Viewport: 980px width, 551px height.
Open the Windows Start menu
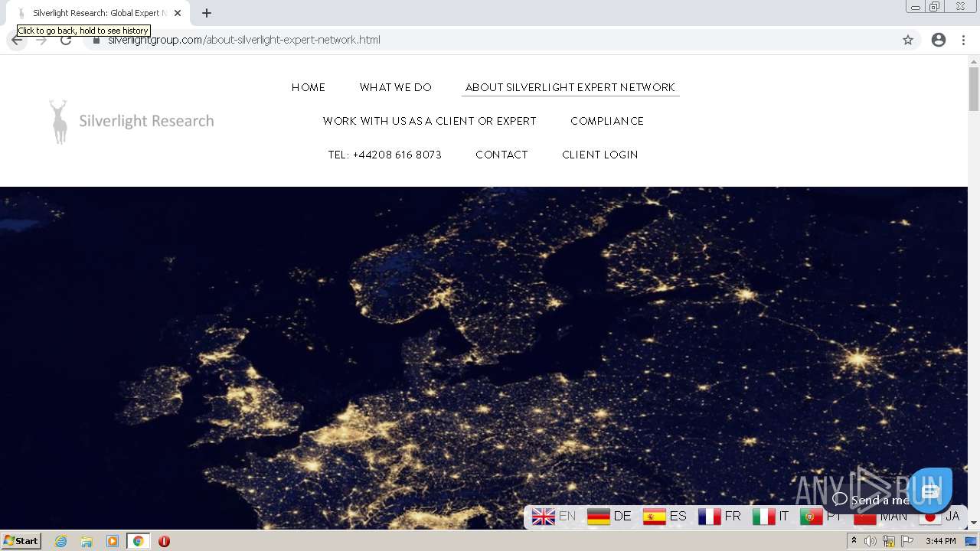pos(21,541)
